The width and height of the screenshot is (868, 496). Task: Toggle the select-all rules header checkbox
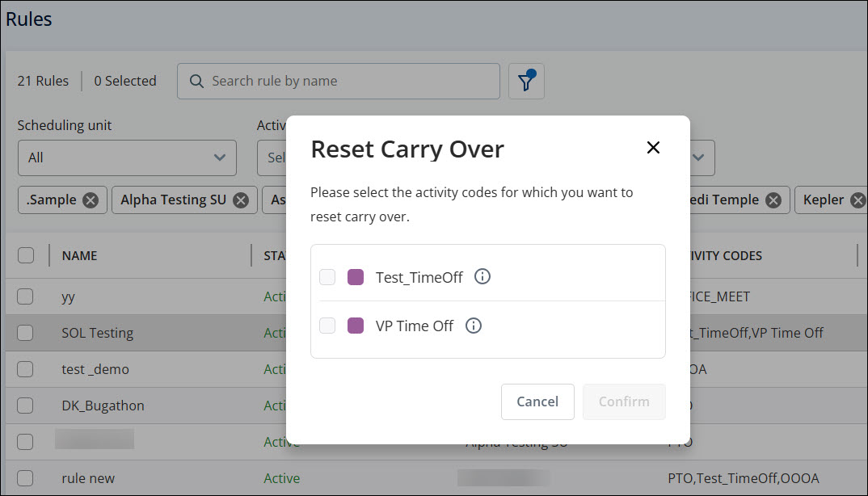click(26, 255)
